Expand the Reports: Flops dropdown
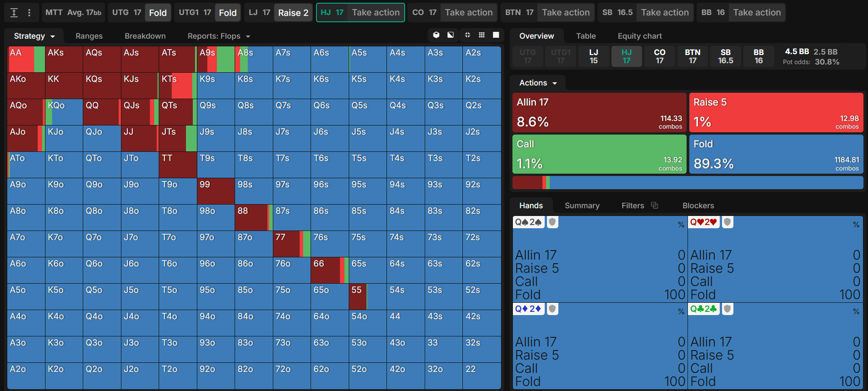The height and width of the screenshot is (391, 868). pyautogui.click(x=219, y=36)
